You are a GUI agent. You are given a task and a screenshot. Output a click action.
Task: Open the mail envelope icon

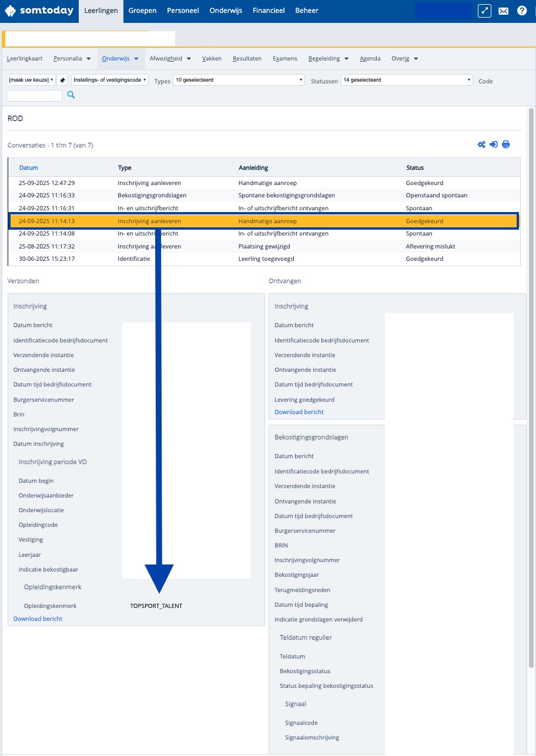(503, 11)
